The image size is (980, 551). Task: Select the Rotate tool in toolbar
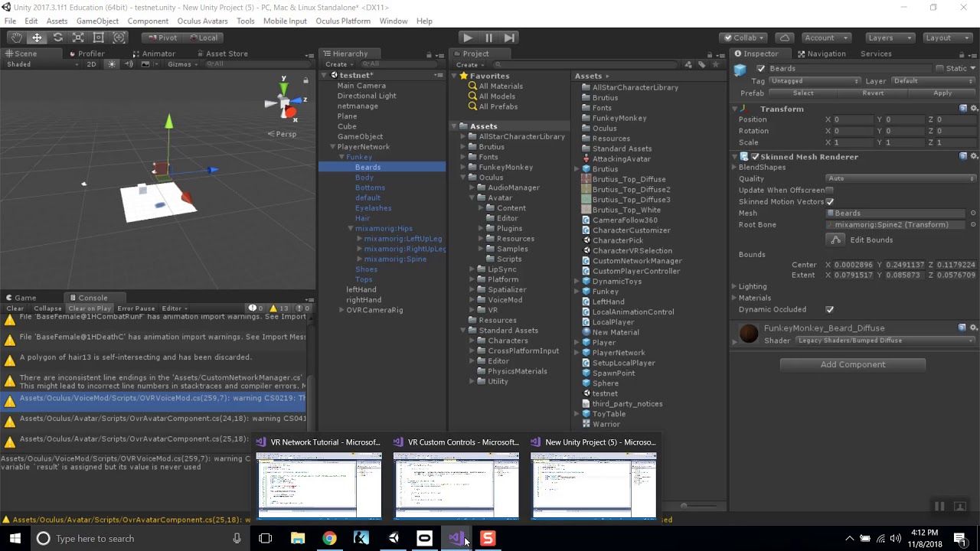coord(57,37)
